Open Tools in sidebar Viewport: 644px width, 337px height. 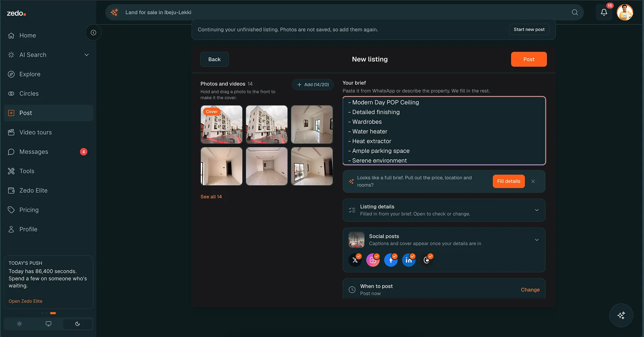[49, 171]
